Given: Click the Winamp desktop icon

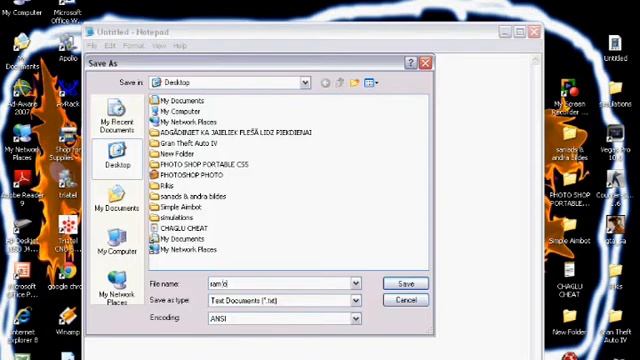Looking at the screenshot, I should (x=67, y=322).
